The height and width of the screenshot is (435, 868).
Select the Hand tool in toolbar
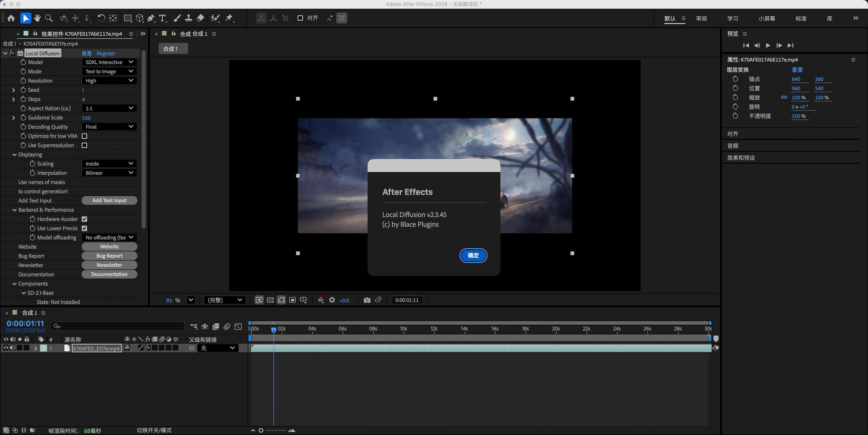pos(37,18)
